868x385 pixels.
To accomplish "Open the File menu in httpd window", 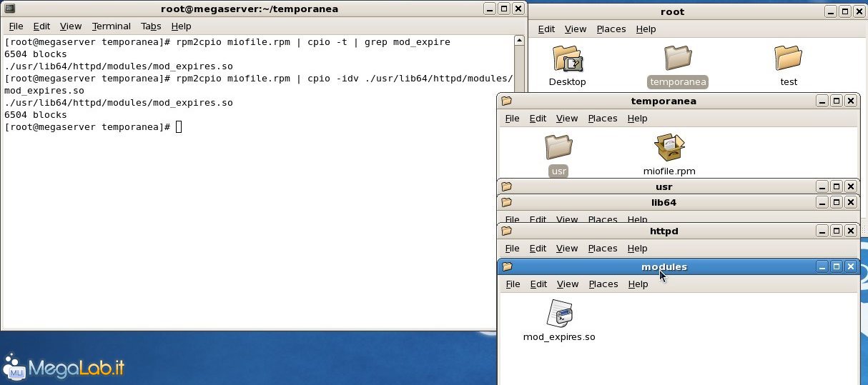I will [x=512, y=249].
